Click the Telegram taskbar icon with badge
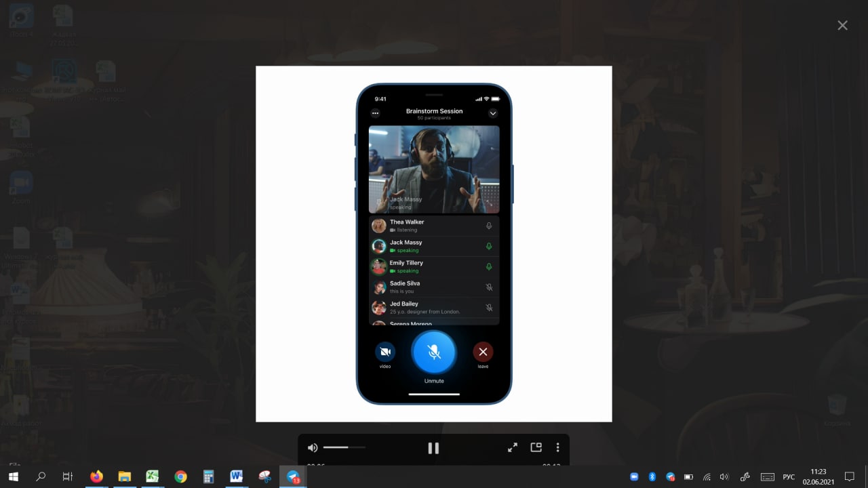The height and width of the screenshot is (488, 868). [x=293, y=476]
